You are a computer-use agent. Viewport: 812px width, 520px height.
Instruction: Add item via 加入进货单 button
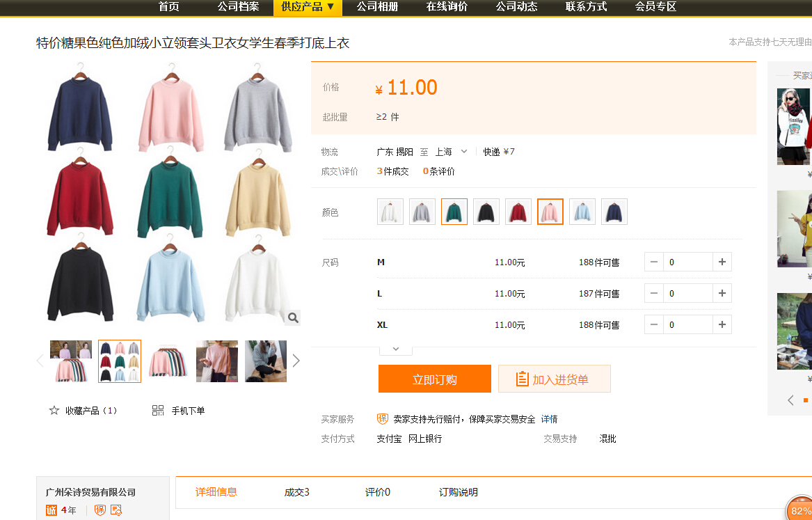point(555,379)
